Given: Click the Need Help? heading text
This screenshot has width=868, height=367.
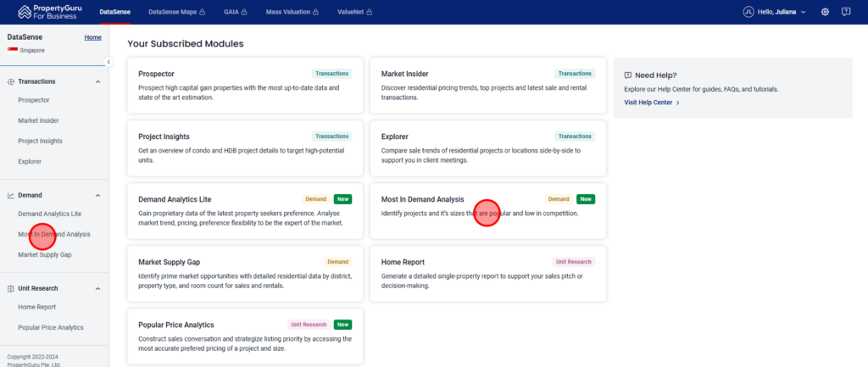Looking at the screenshot, I should tap(656, 75).
